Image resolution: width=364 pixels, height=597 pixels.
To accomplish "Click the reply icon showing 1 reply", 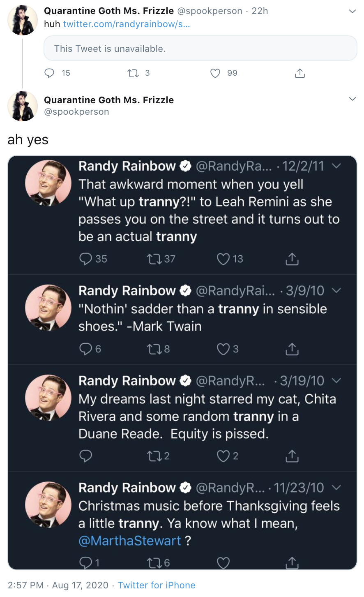I will (x=85, y=562).
